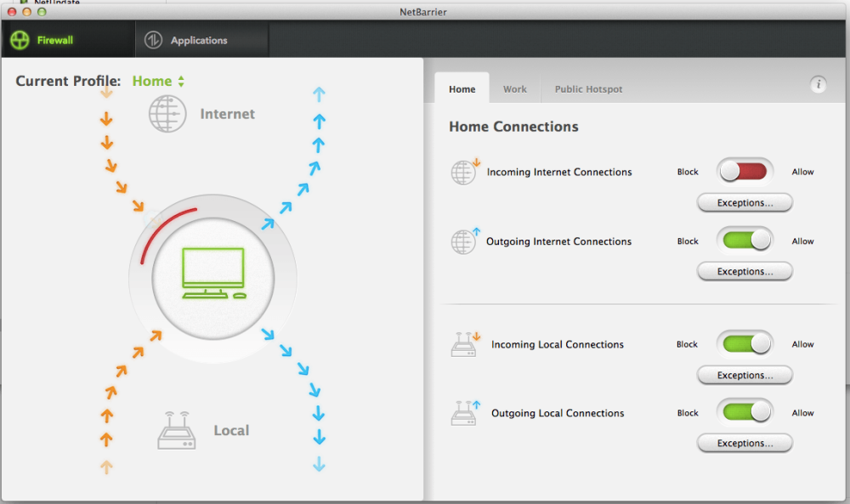This screenshot has height=504, width=850.
Task: Click Allow label for Outgoing Internet Connections
Action: [802, 241]
